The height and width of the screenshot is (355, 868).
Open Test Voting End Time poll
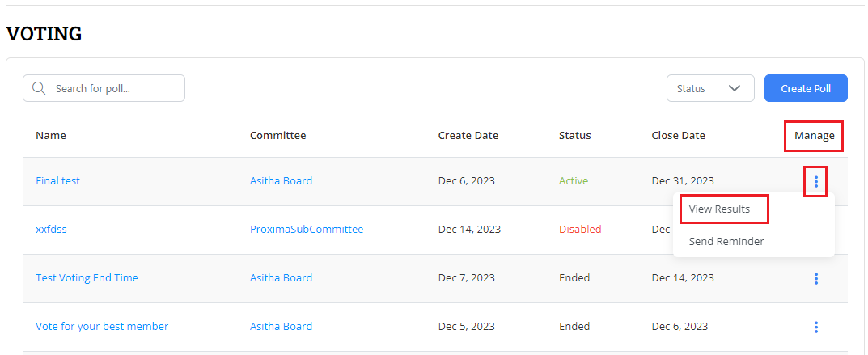click(87, 278)
